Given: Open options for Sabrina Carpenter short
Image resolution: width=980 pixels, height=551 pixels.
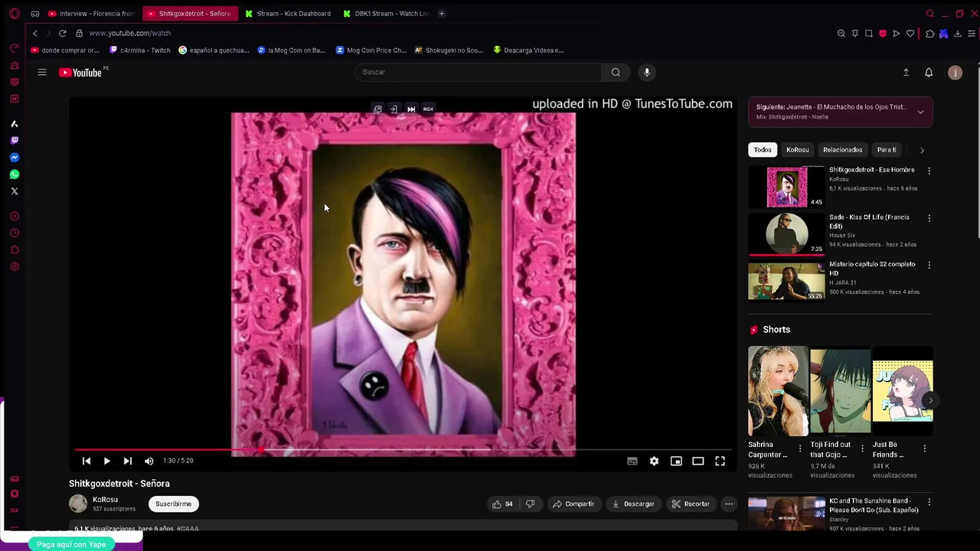Looking at the screenshot, I should coord(800,448).
